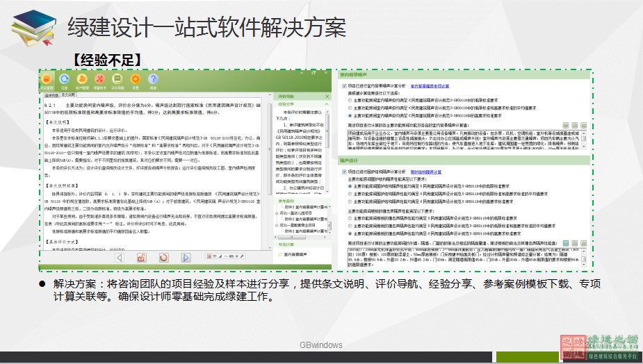Select indoor noise 平均值要求 radio option
Screen dimensions: 643x364
350,108
